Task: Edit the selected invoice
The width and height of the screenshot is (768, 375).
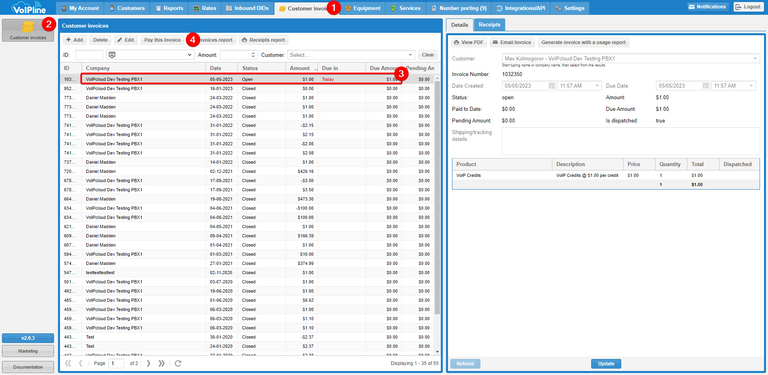Action: coord(126,40)
